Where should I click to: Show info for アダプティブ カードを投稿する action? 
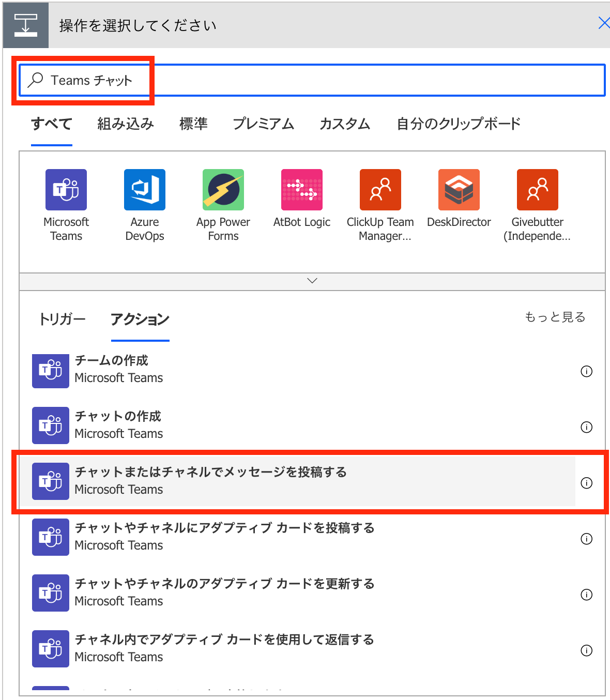point(587,539)
